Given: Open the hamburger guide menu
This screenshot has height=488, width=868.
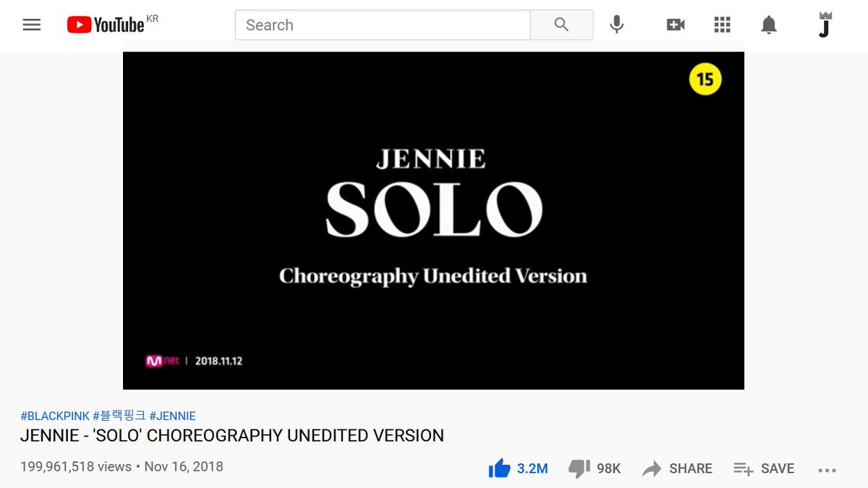Looking at the screenshot, I should pos(31,25).
